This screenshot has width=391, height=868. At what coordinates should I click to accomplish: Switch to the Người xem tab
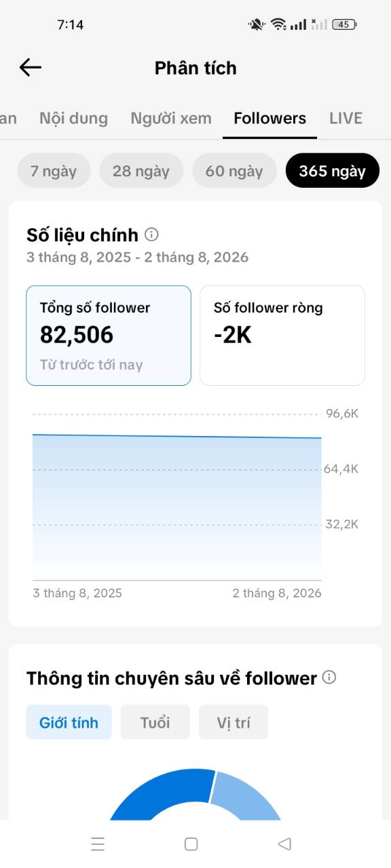click(x=171, y=118)
